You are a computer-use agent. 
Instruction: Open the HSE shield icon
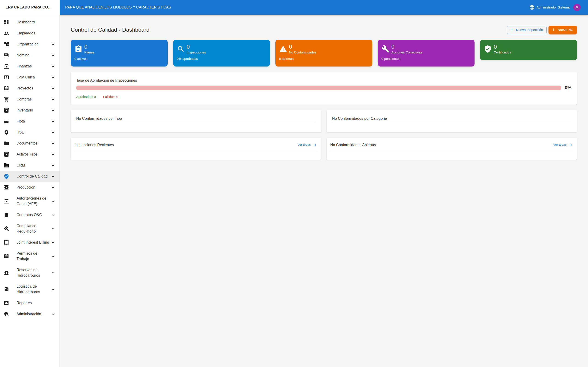pos(6,132)
